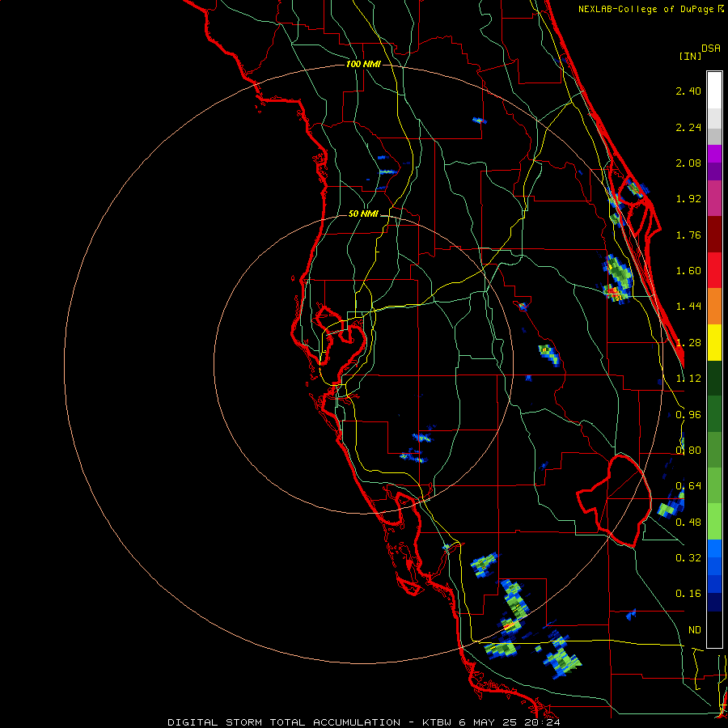Click the 2.08 scale value
The height and width of the screenshot is (728, 728).
coord(688,163)
